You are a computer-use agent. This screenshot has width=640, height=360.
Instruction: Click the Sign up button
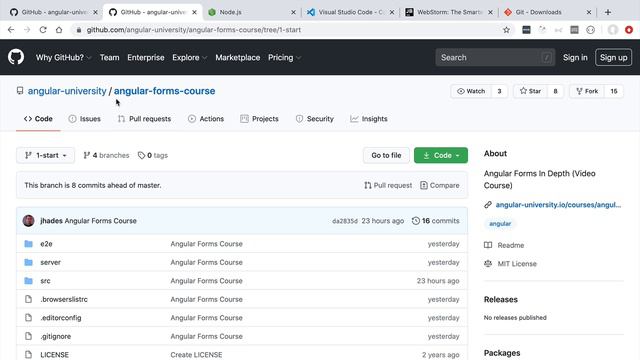click(x=613, y=58)
